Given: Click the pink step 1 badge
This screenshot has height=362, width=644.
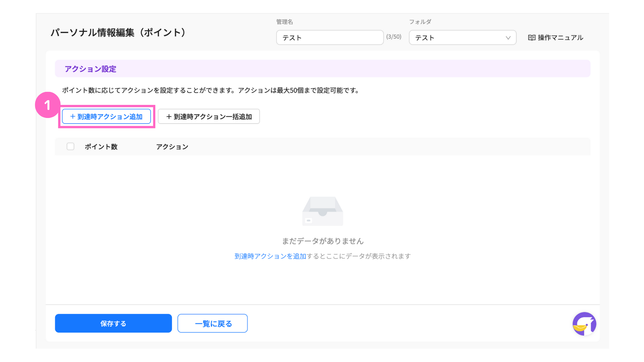Looking at the screenshot, I should tap(47, 105).
